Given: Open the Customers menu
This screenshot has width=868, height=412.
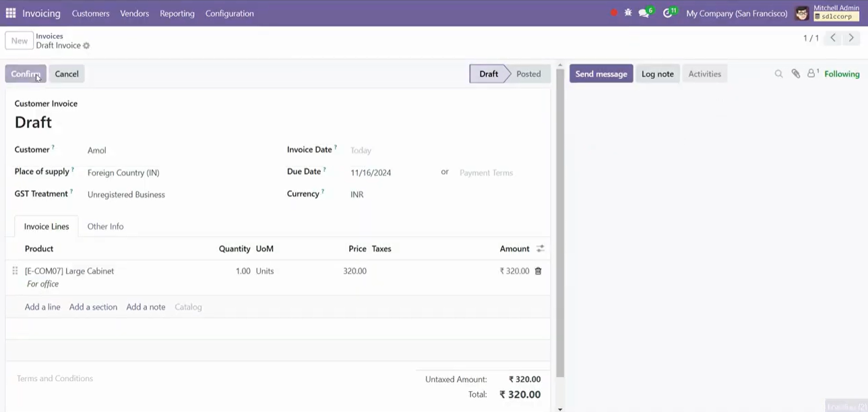Looking at the screenshot, I should [90, 13].
